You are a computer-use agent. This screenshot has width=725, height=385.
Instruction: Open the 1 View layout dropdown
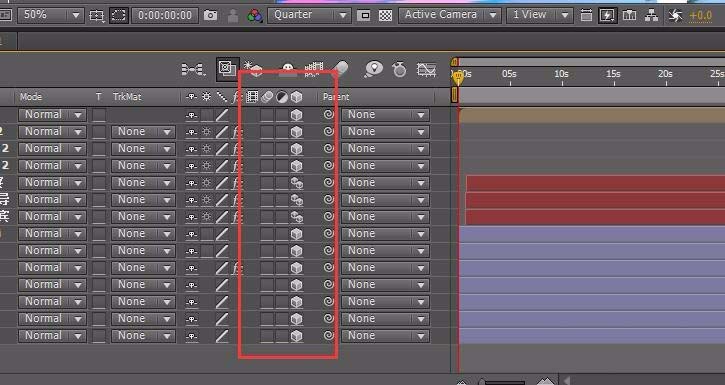coord(539,15)
